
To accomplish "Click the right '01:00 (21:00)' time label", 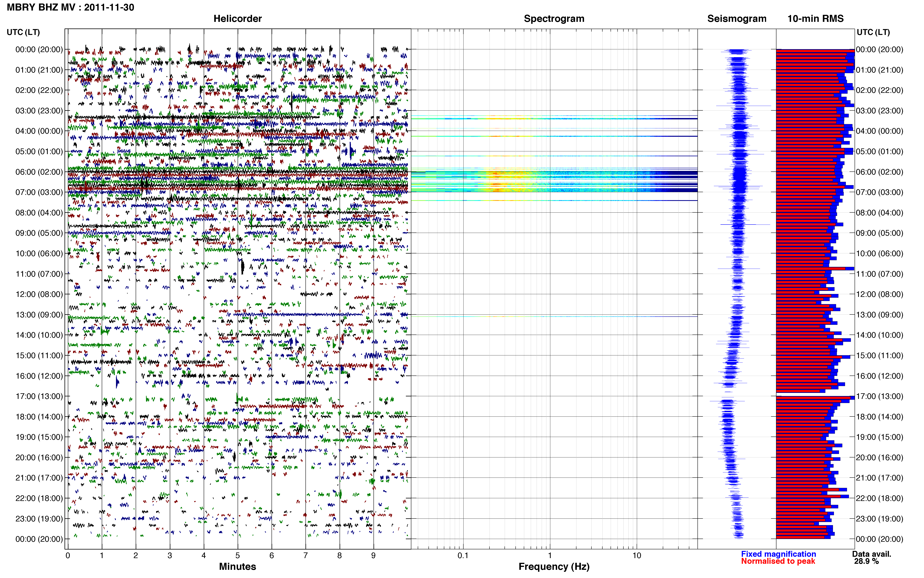I will tap(879, 70).
